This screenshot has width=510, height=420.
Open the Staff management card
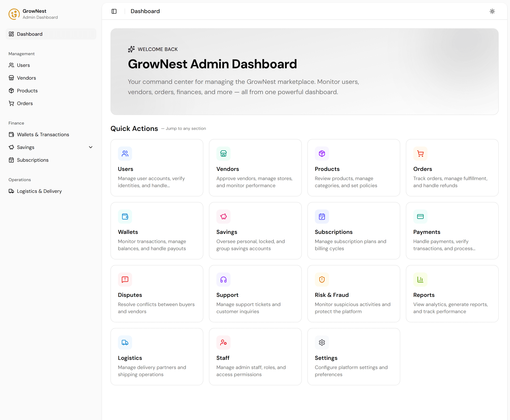tap(255, 356)
